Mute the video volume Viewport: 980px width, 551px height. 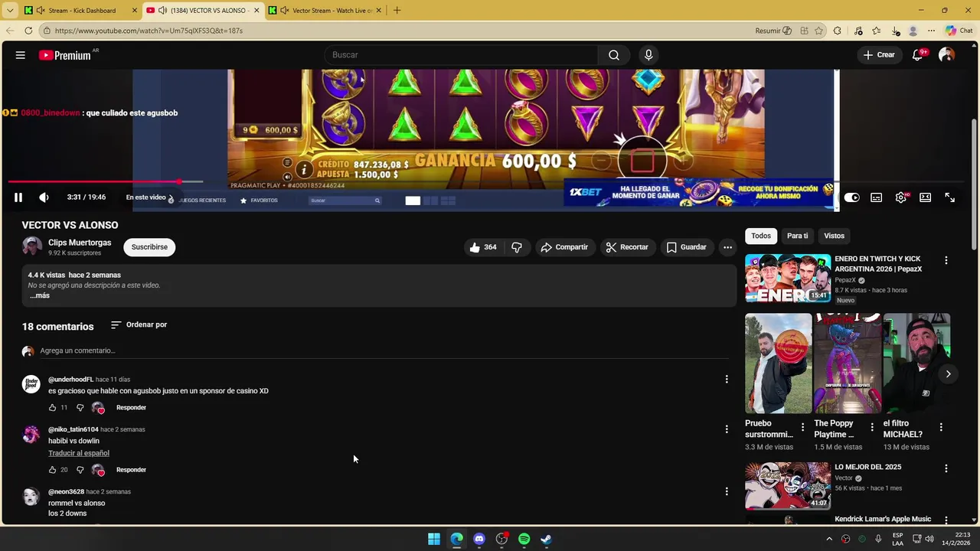(44, 197)
